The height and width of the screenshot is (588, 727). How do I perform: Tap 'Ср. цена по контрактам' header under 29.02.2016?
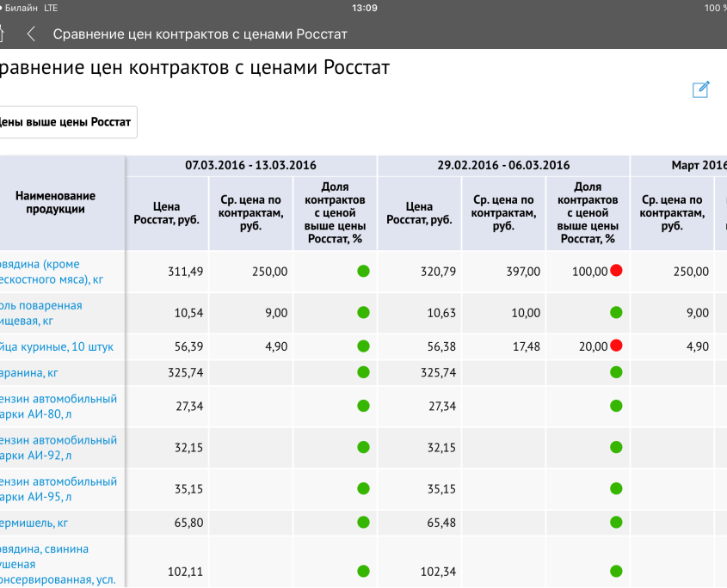[503, 213]
